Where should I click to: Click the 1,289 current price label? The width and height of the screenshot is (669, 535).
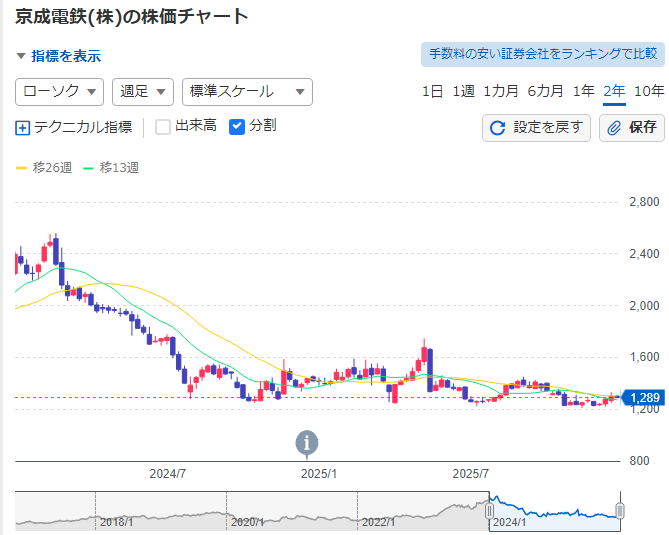tap(644, 398)
